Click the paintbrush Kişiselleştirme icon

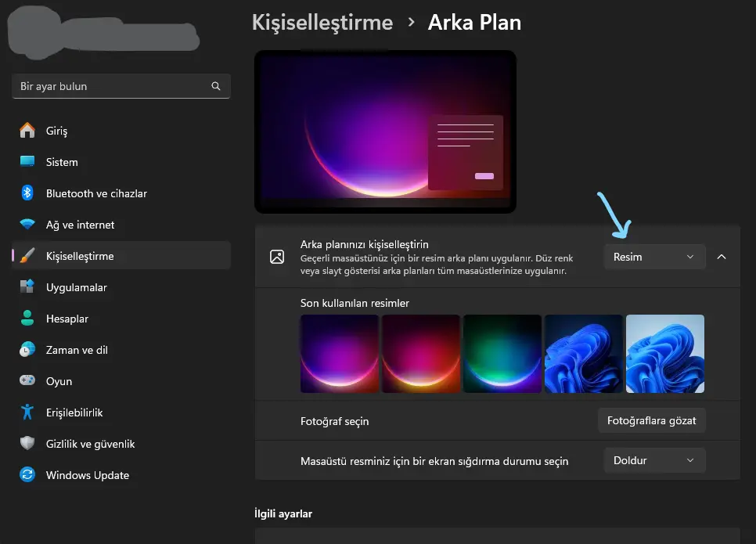[27, 256]
